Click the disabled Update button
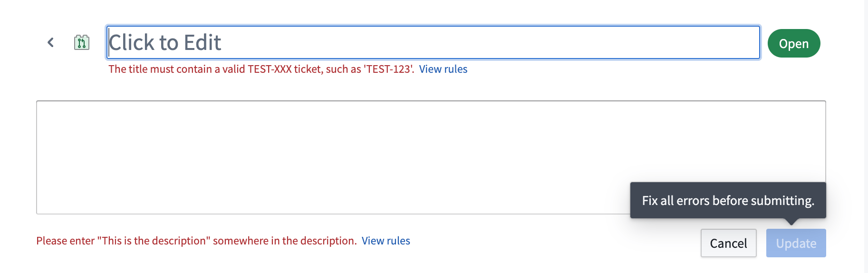 pyautogui.click(x=796, y=243)
